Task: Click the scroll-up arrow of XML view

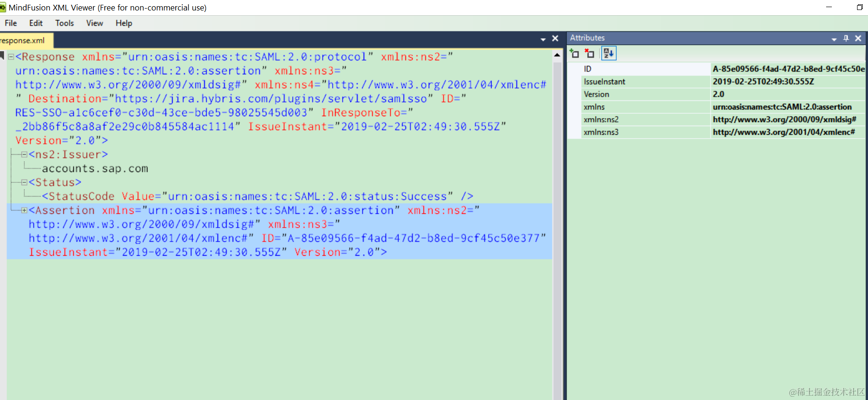Action: tap(557, 55)
